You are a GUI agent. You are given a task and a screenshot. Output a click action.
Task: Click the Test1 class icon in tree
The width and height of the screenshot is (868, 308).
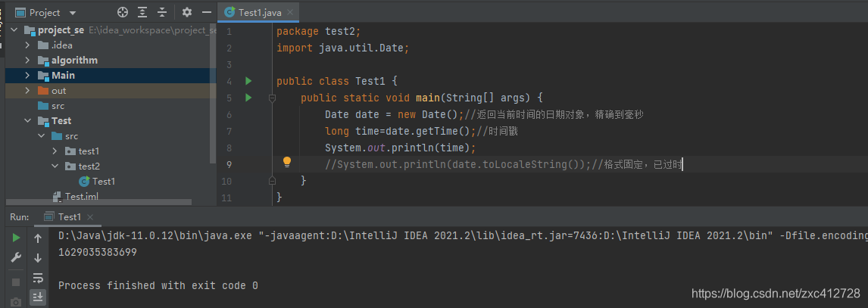coord(84,181)
